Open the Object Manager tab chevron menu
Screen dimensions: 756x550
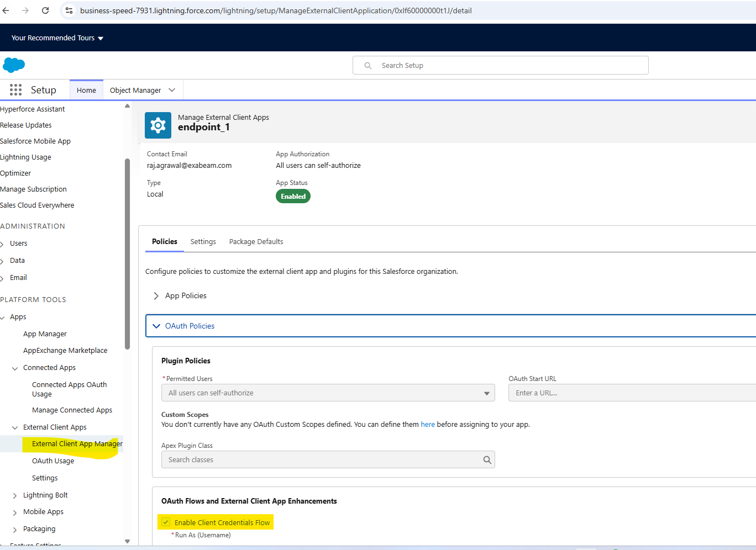click(x=172, y=90)
